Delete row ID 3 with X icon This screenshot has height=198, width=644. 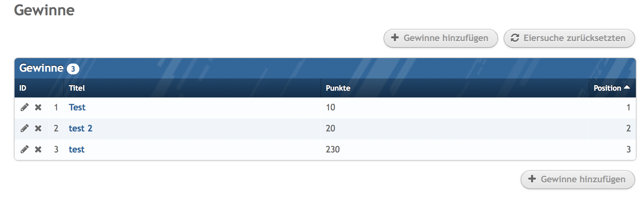[38, 150]
